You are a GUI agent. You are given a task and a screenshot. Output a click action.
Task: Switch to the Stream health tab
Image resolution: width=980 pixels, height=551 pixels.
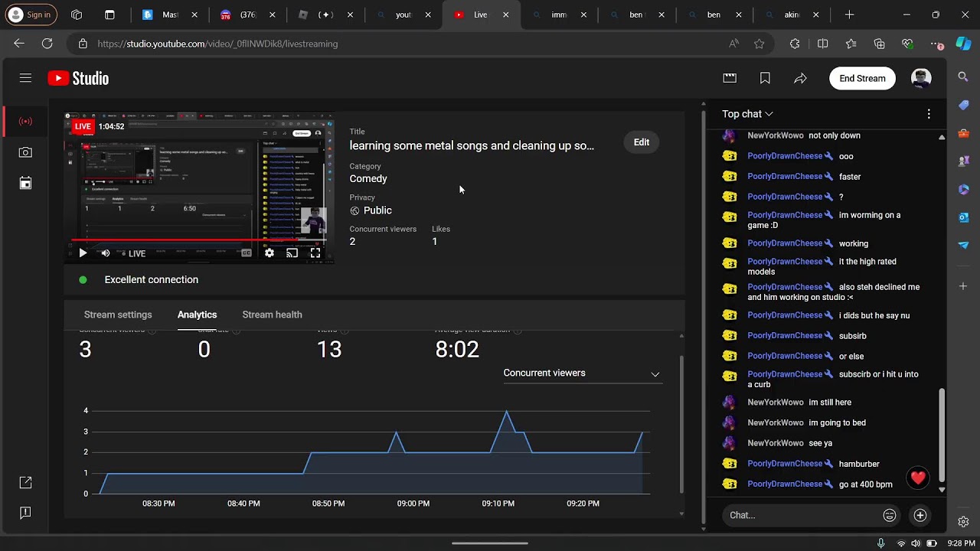point(272,315)
